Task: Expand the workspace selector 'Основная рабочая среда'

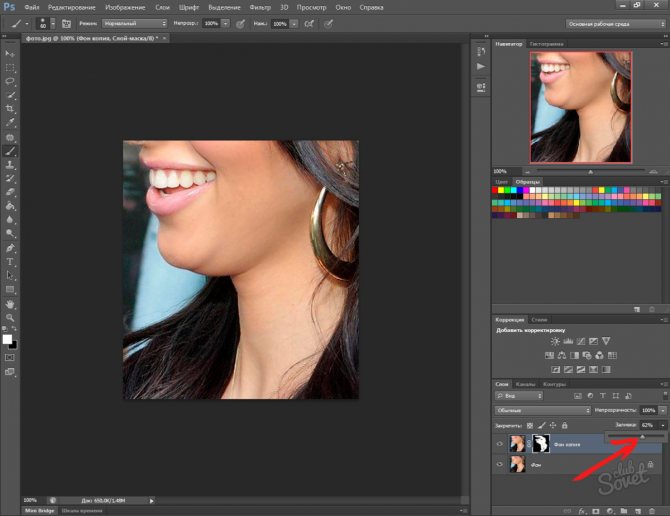Action: pyautogui.click(x=611, y=23)
